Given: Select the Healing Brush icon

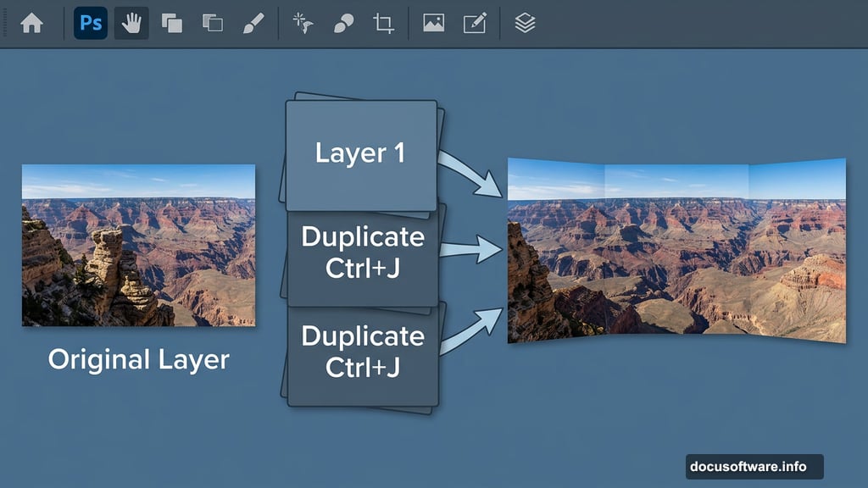Looking at the screenshot, I should click(342, 23).
